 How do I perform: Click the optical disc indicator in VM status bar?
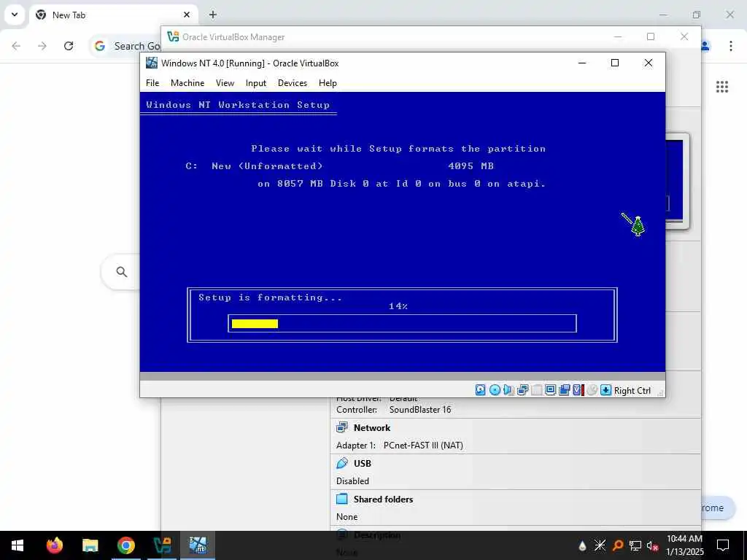point(495,390)
